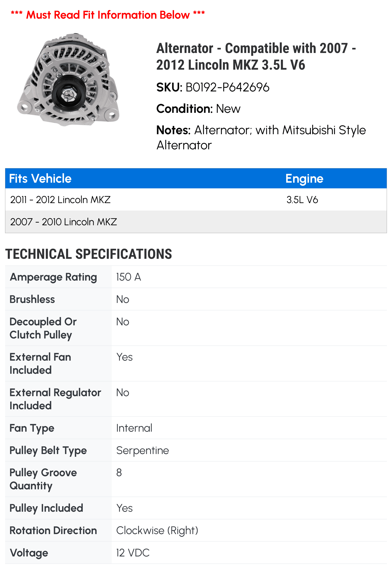Click the Alternator product title heading
Viewport: 392px width, 569px height.
(256, 56)
